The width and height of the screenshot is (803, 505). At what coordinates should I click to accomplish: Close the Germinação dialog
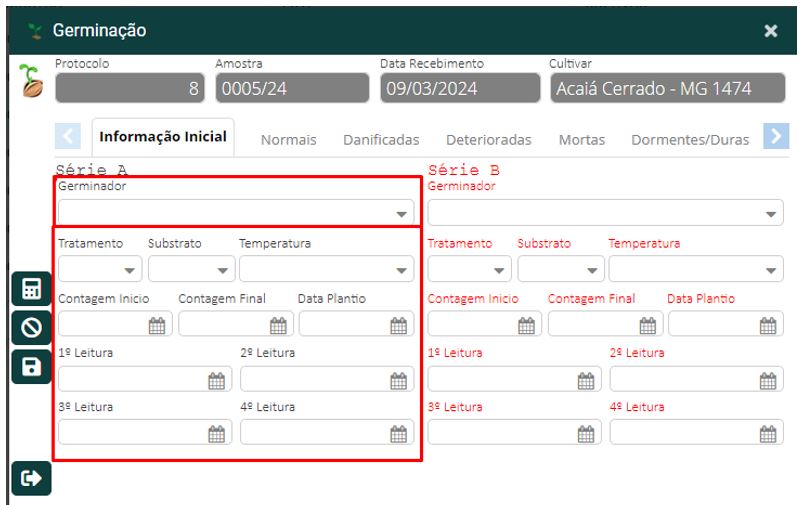770,31
